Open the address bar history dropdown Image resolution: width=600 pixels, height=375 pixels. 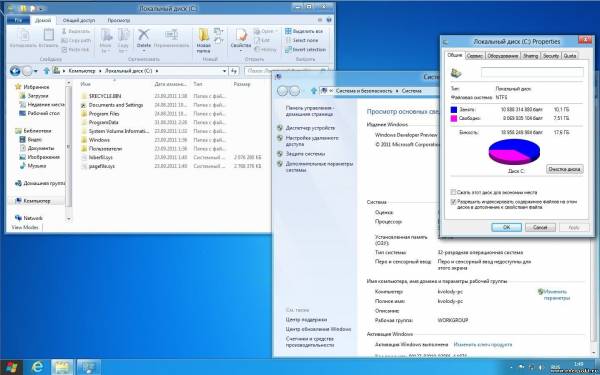click(x=224, y=71)
